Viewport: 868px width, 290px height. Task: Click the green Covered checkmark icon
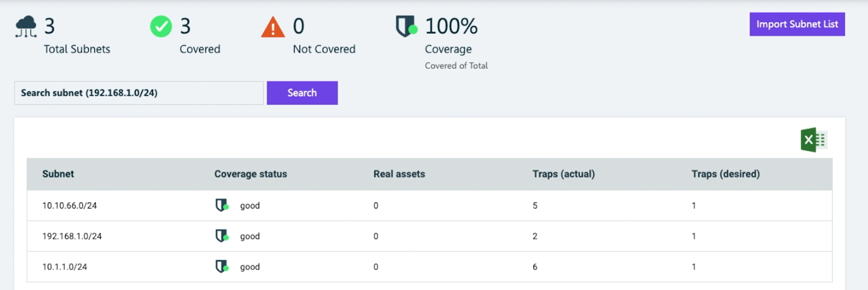(161, 27)
